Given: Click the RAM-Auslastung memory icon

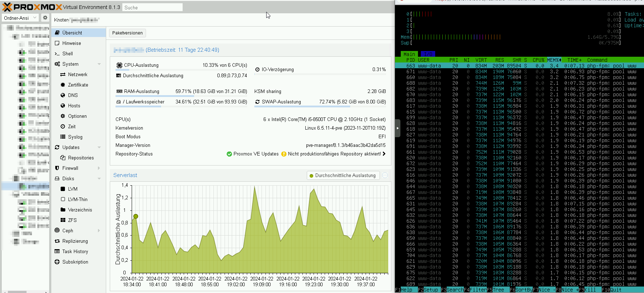Looking at the screenshot, I should (x=119, y=92).
